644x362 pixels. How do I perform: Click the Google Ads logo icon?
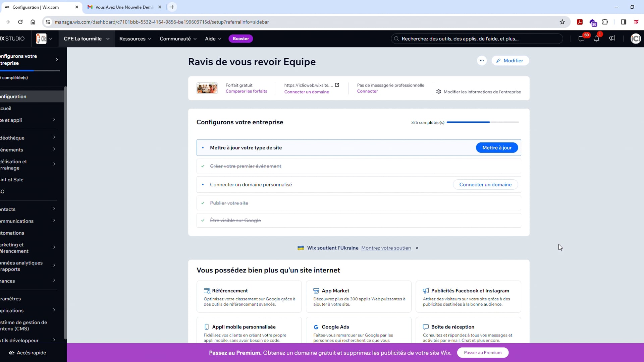pyautogui.click(x=316, y=327)
